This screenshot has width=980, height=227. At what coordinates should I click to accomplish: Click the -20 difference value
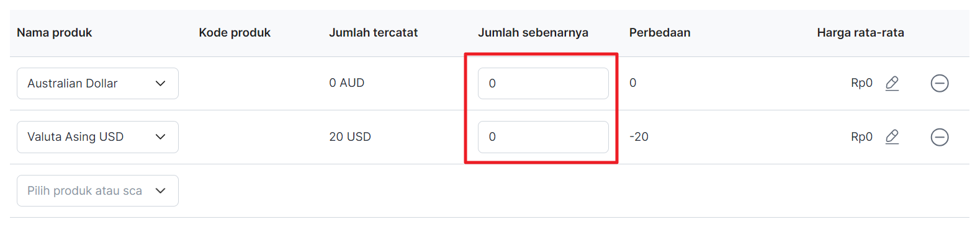[639, 137]
